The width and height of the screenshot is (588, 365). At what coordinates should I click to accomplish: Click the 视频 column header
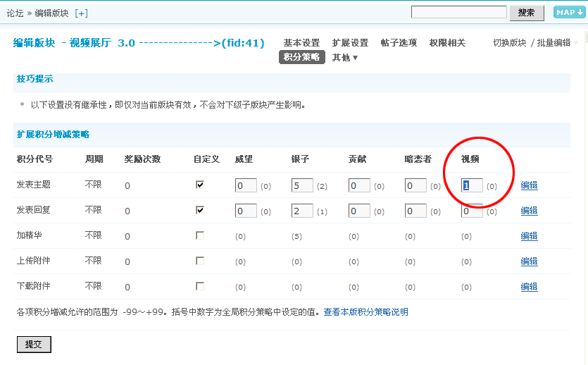point(470,159)
